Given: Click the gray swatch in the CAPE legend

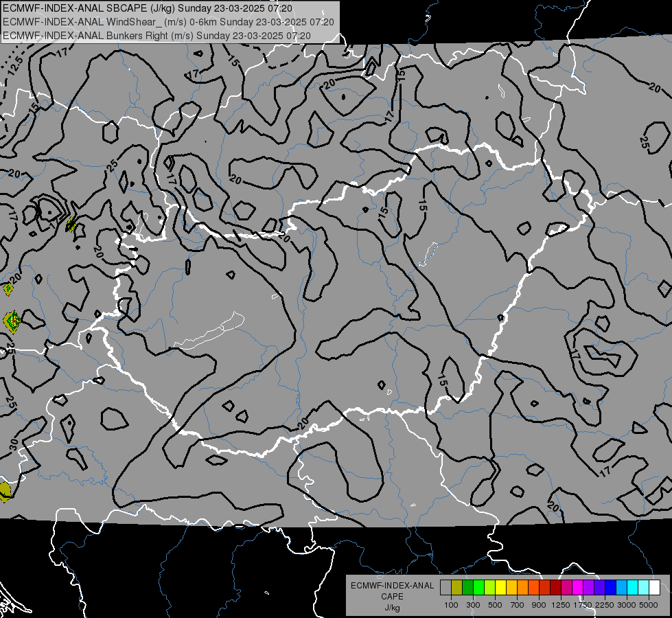Looking at the screenshot, I should (445, 588).
